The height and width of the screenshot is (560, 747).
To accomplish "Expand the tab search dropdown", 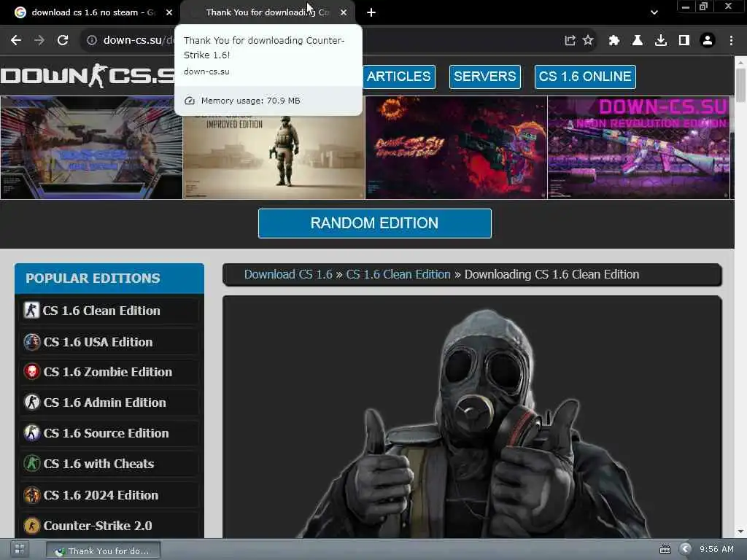I will (654, 12).
